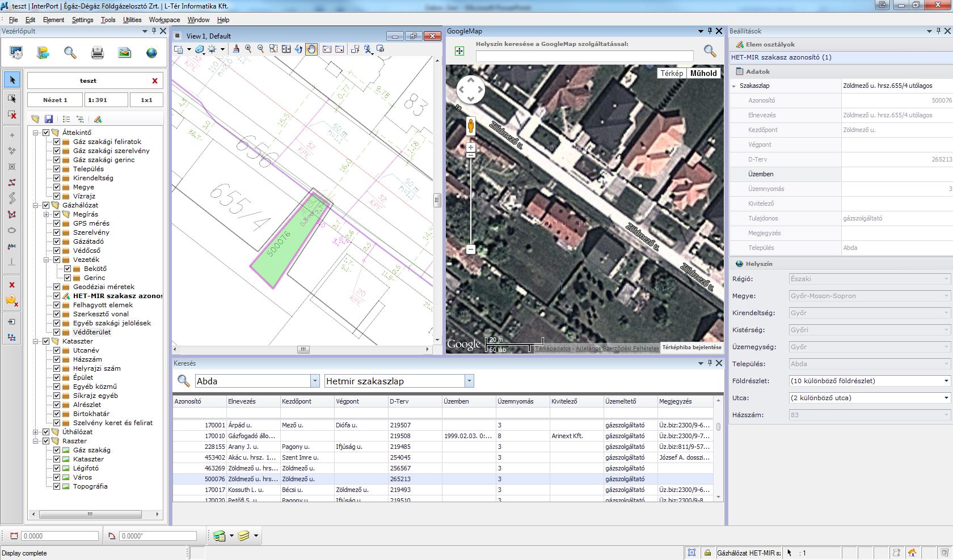
Task: Click the green crosshair icon in GoogleMap panel
Action: click(x=459, y=51)
